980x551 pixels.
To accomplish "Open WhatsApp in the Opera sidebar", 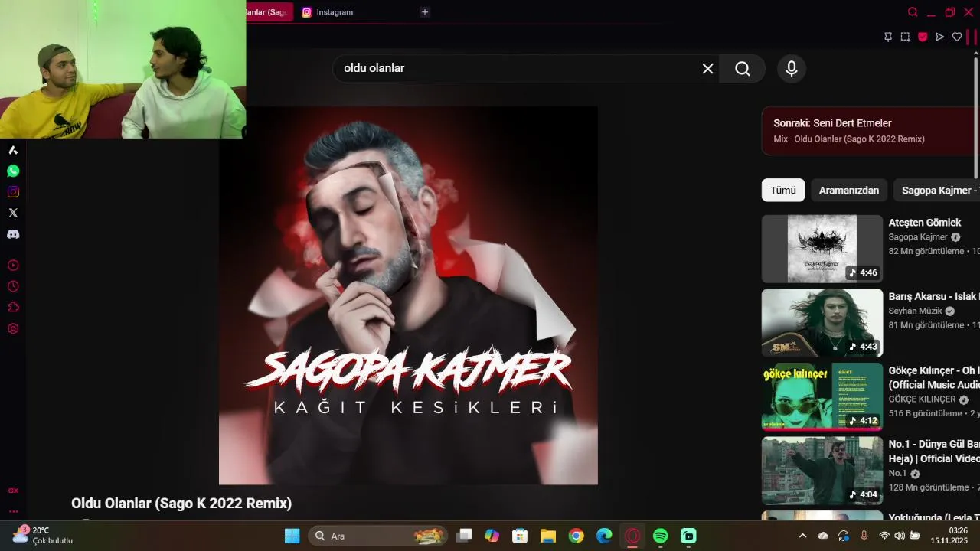I will (13, 171).
